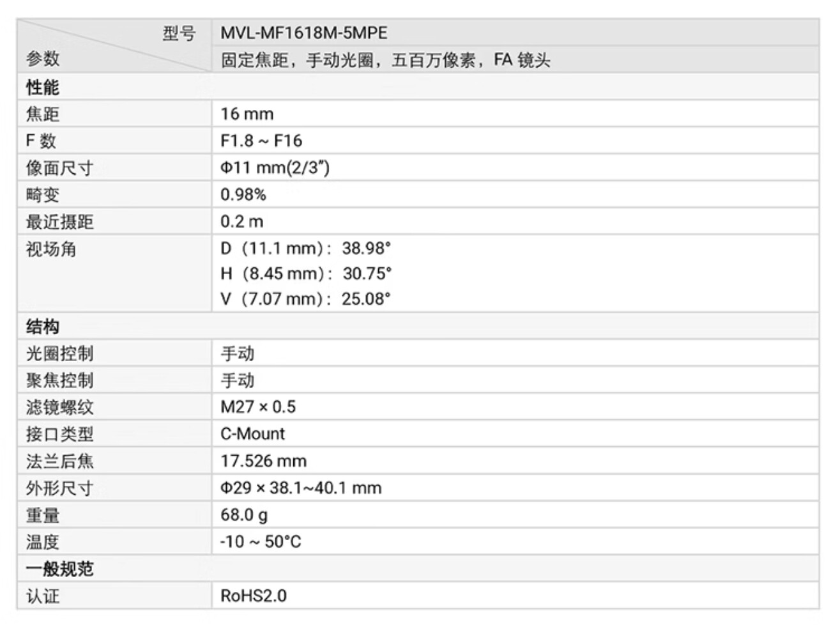
Task: Click the 16 mm focal length value
Action: click(x=247, y=114)
